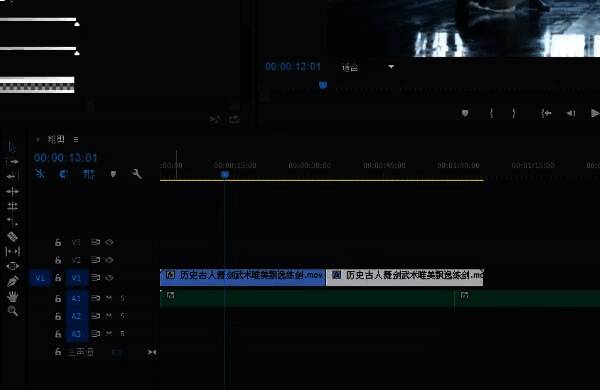Image resolution: width=600 pixels, height=390 pixels.
Task: Click the timeline timecode 00:00:13:01
Action: (x=65, y=158)
